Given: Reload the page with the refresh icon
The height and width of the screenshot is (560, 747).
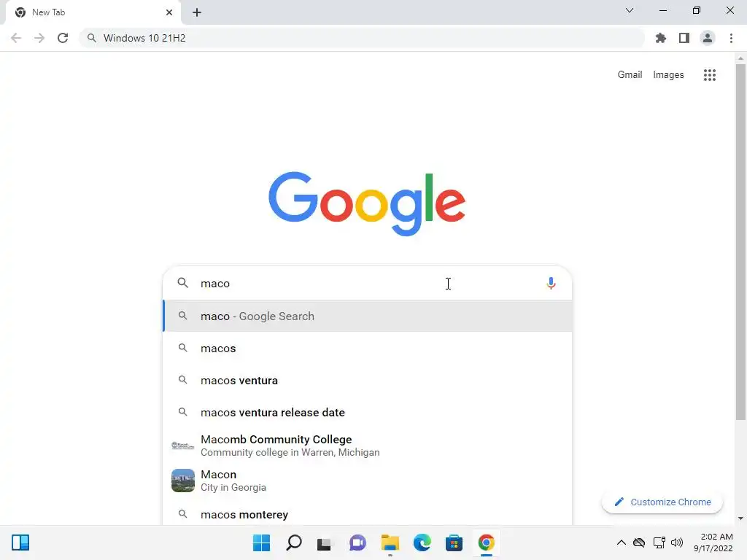Looking at the screenshot, I should click(63, 38).
